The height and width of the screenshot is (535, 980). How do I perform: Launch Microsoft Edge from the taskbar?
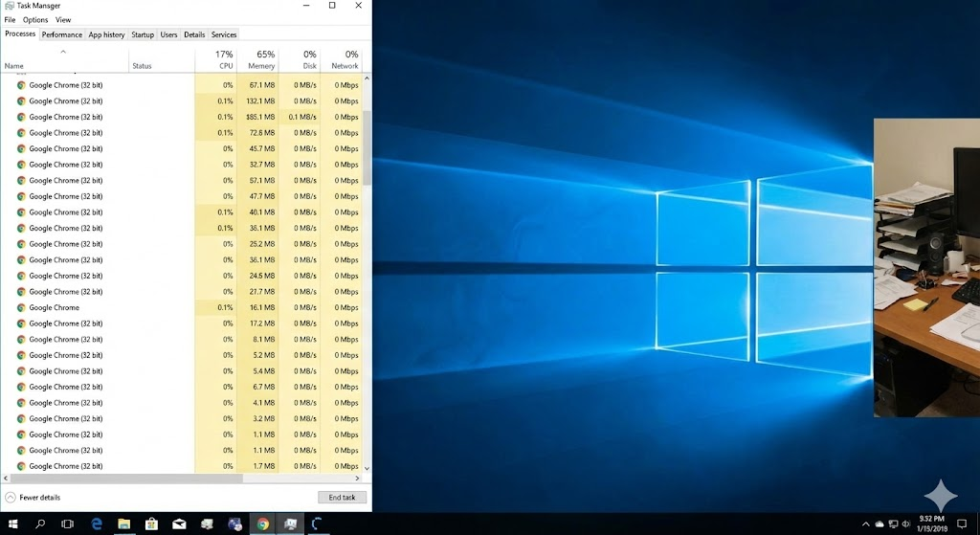pyautogui.click(x=97, y=524)
